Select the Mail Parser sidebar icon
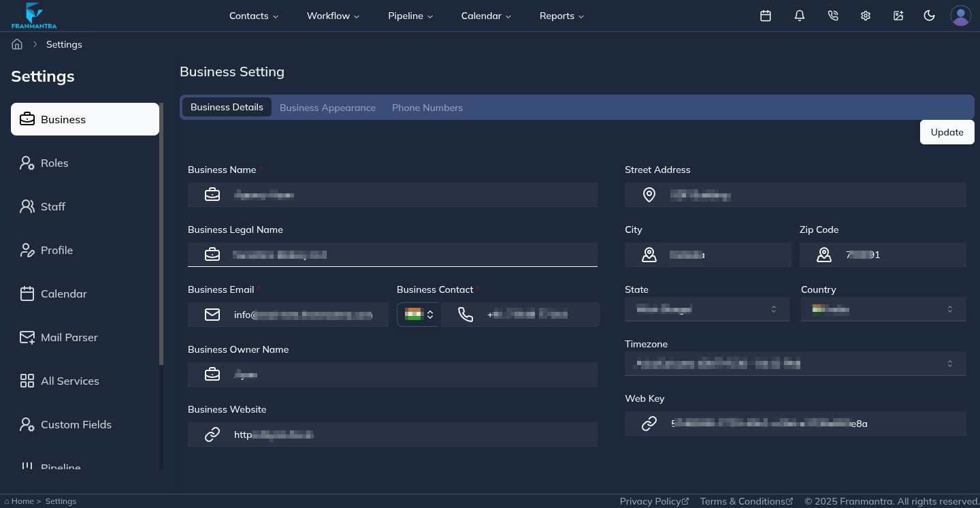This screenshot has height=508, width=980. tap(27, 337)
